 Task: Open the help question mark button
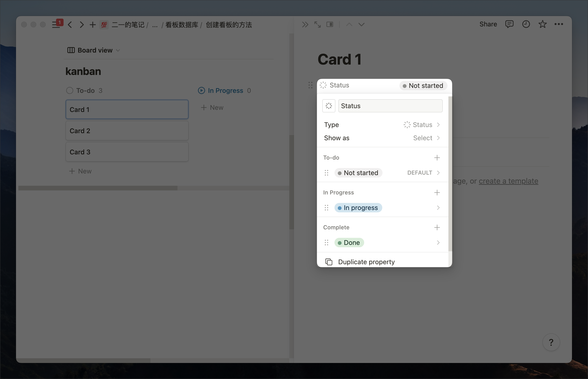[x=551, y=342]
